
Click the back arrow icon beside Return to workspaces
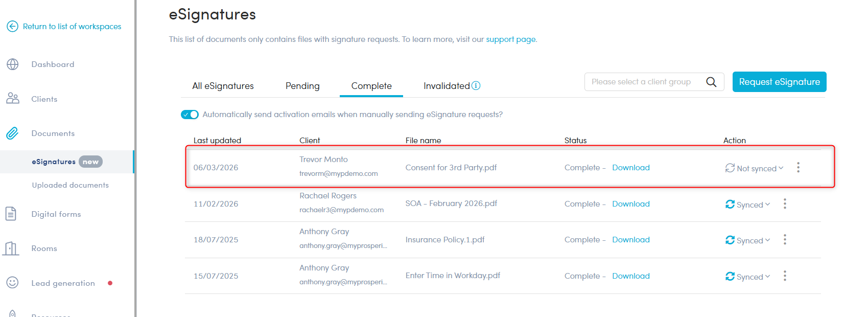pos(12,26)
